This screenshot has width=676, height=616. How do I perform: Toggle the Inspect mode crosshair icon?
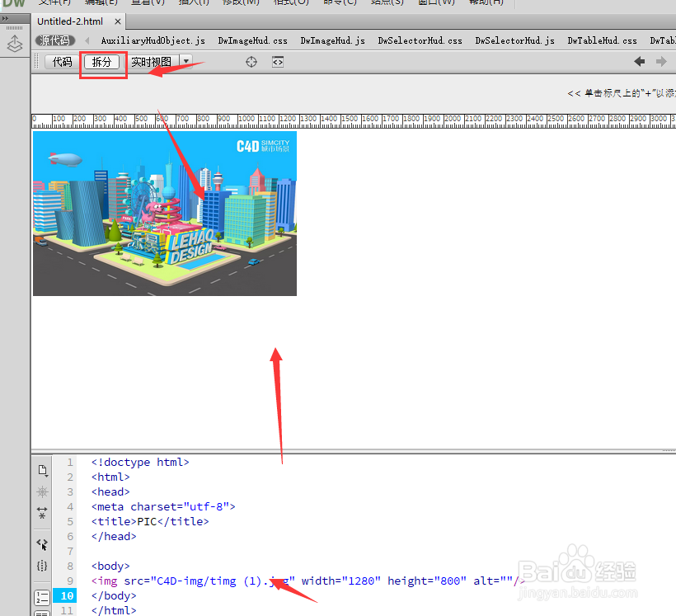(x=251, y=62)
